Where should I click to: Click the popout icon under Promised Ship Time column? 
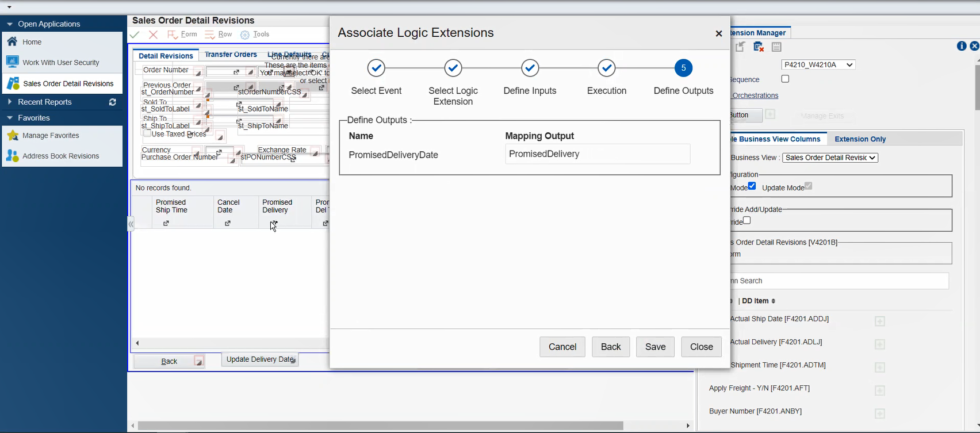point(166,223)
